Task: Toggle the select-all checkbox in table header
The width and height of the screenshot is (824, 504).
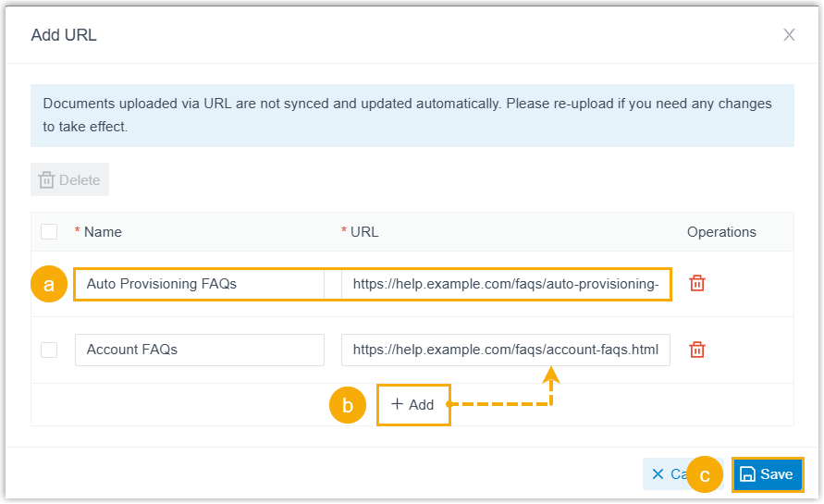Action: pyautogui.click(x=49, y=232)
